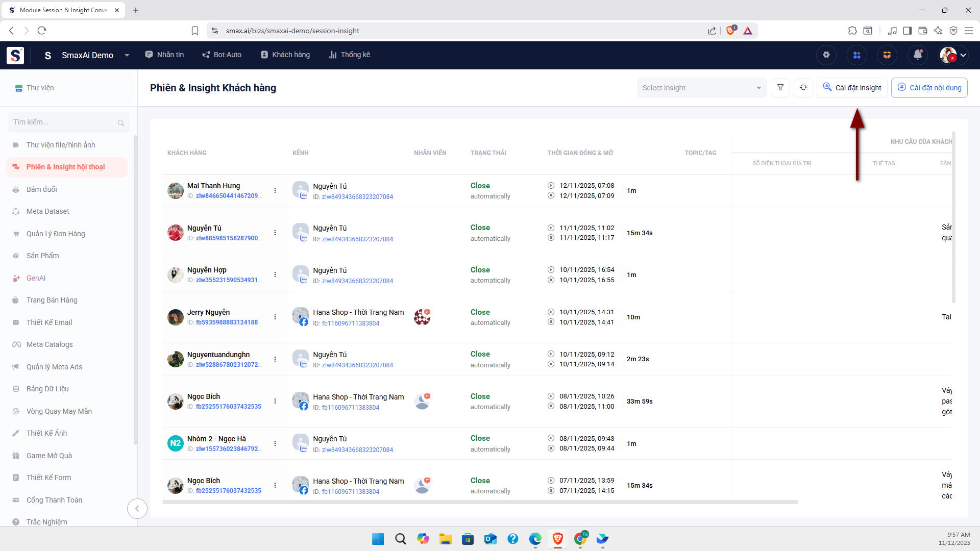The image size is (980, 551).
Task: Click the horizontal table scrollbar
Action: (480, 502)
